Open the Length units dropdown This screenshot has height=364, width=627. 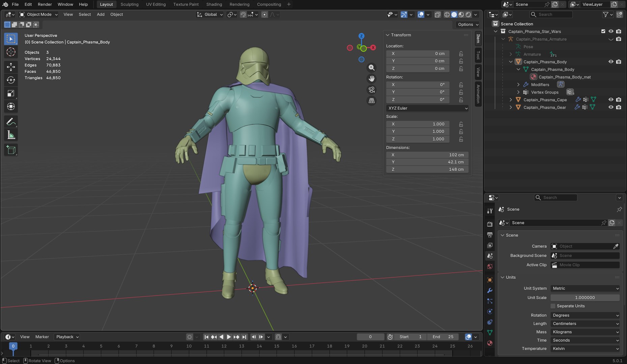coord(585,324)
